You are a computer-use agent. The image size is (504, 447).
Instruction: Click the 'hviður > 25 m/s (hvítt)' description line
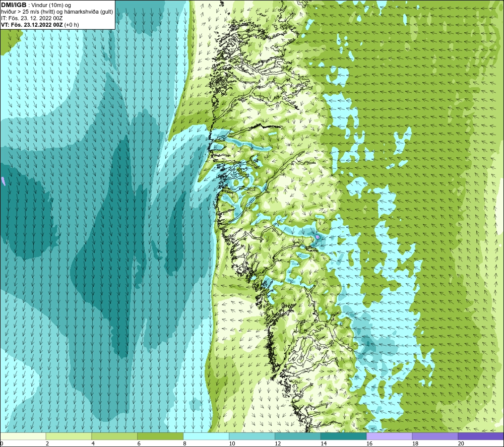click(57, 12)
